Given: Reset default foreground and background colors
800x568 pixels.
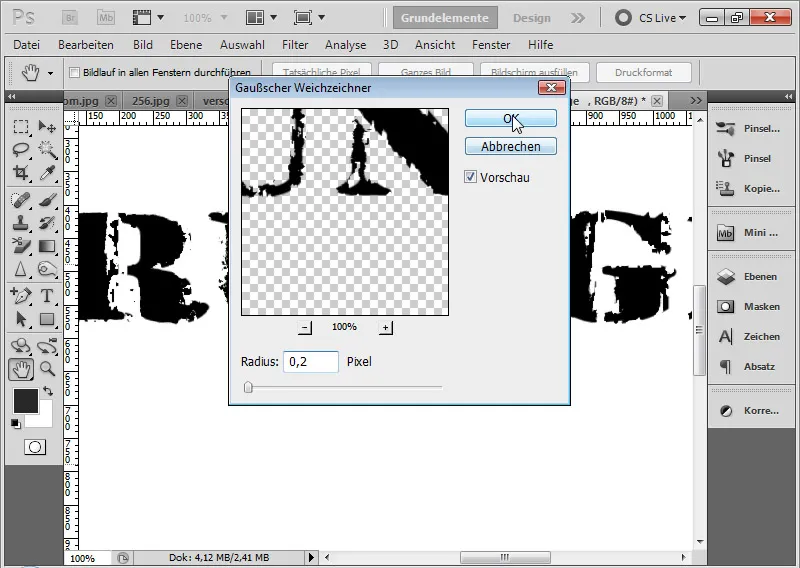Looking at the screenshot, I should tap(15, 423).
